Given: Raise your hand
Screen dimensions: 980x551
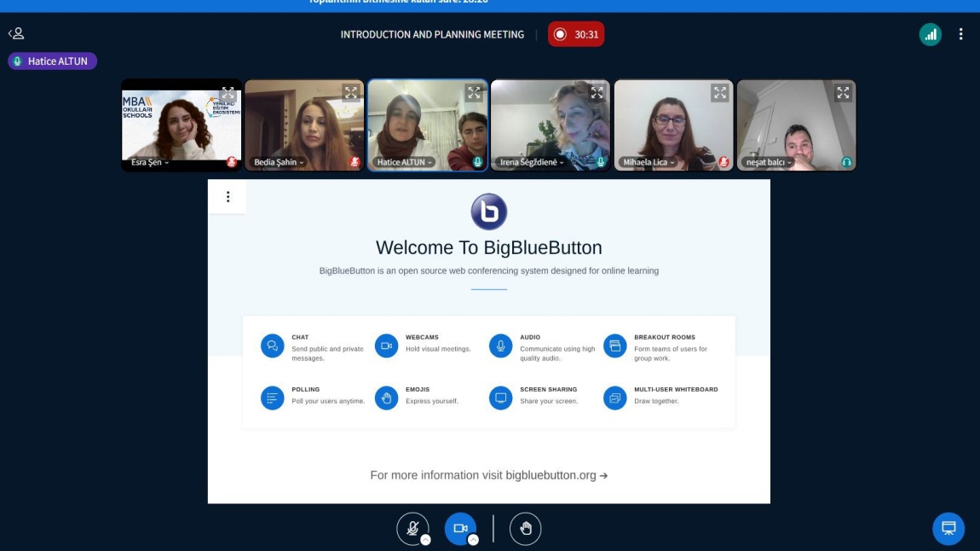Looking at the screenshot, I should click(x=525, y=529).
